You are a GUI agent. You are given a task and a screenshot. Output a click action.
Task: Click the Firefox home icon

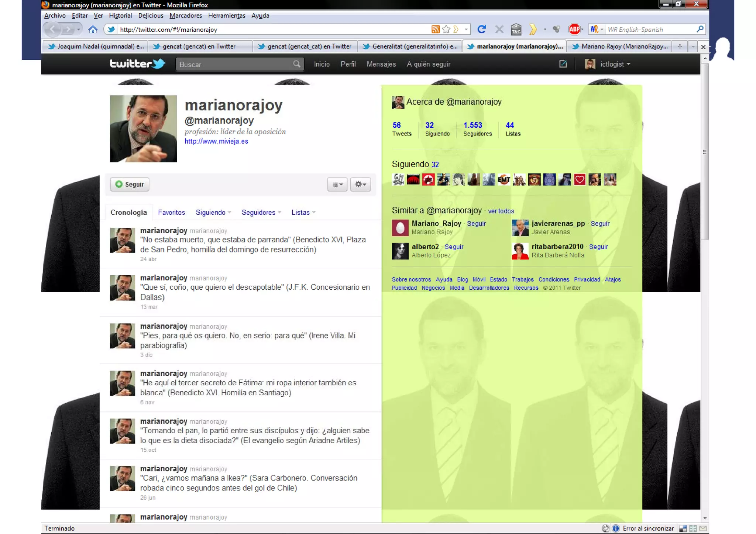[x=93, y=30]
